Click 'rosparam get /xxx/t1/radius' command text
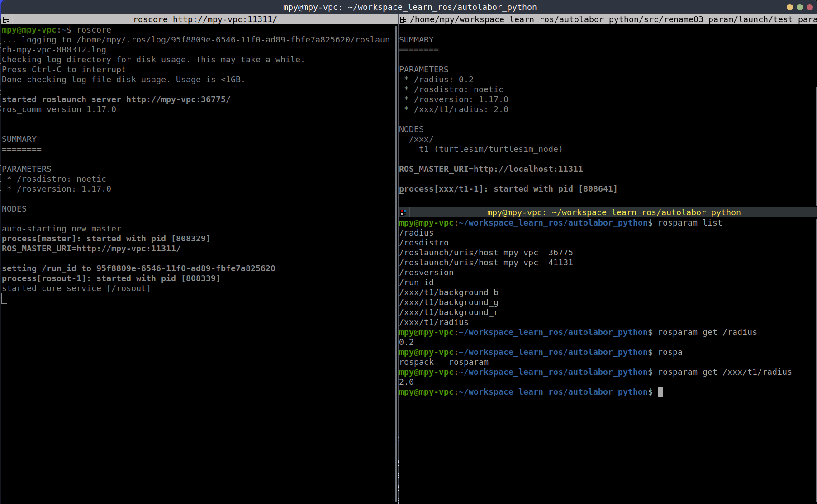The image size is (817, 504). click(x=725, y=372)
